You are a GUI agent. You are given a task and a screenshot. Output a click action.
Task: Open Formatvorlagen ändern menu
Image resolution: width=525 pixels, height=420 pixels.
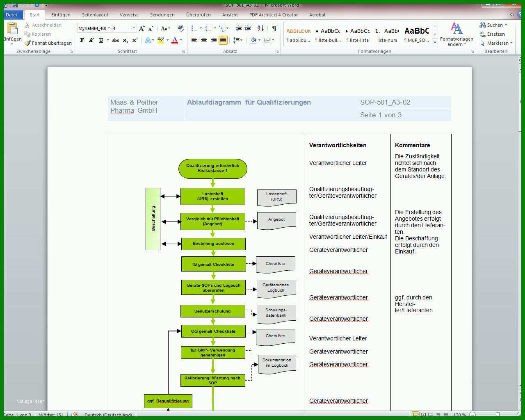click(457, 34)
